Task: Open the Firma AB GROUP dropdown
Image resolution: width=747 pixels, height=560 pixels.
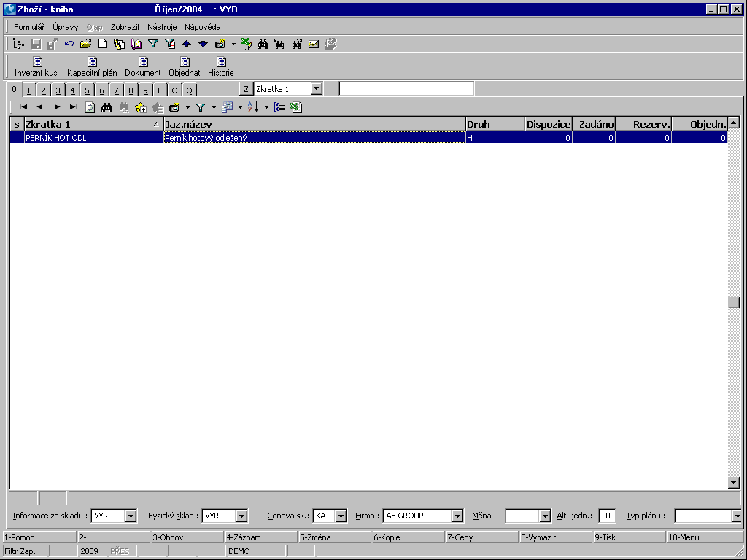Action: pyautogui.click(x=458, y=516)
